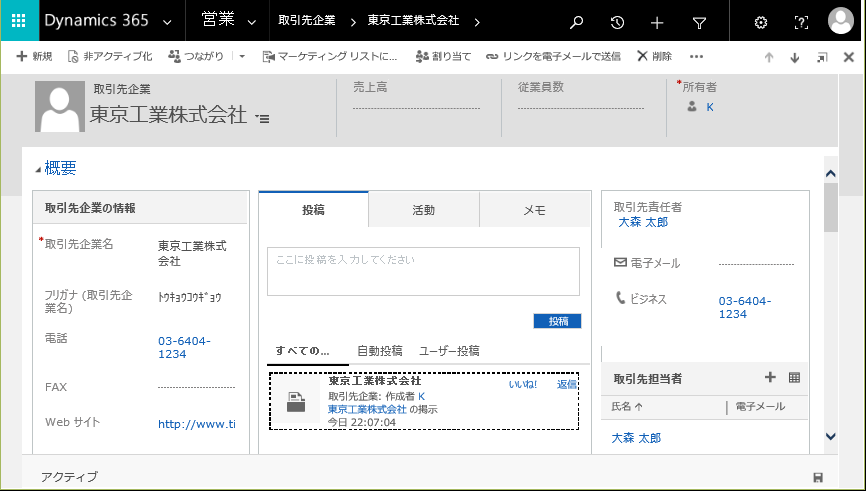This screenshot has width=866, height=491.
Task: Switch to the メモ tab
Action: [535, 210]
